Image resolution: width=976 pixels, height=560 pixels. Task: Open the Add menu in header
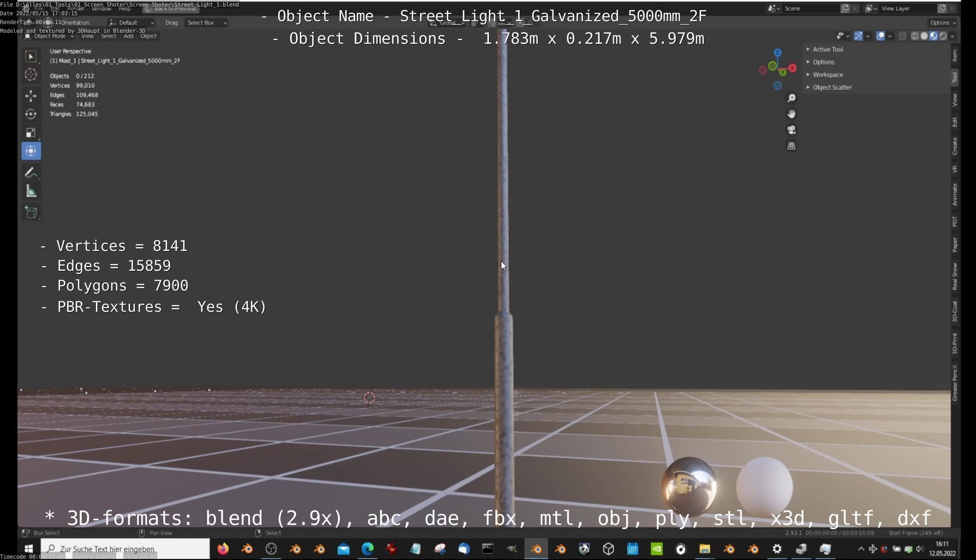[128, 36]
